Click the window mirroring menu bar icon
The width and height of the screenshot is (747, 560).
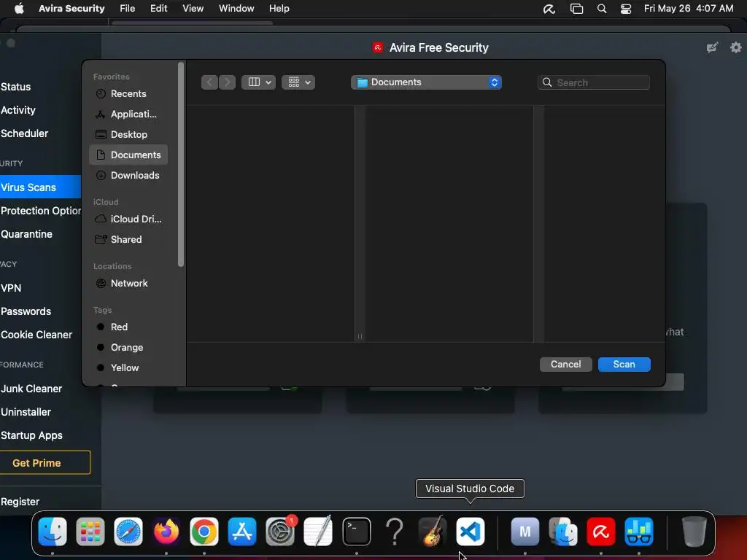point(576,9)
